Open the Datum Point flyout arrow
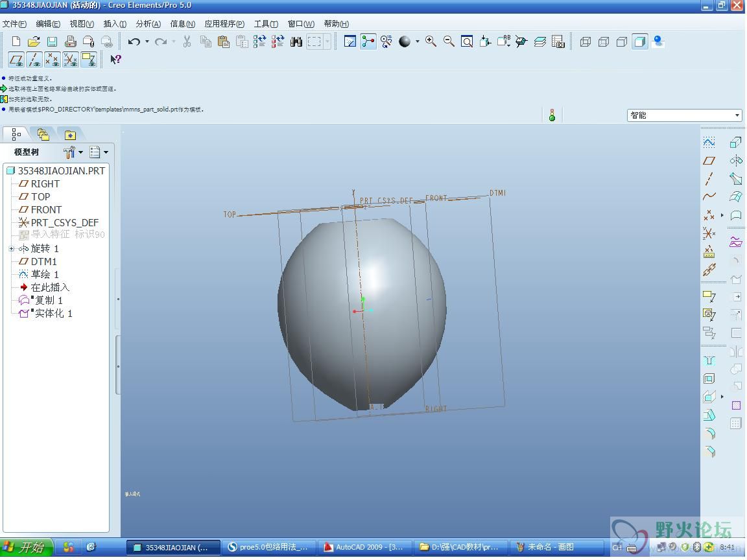Image resolution: width=747 pixels, height=560 pixels. [x=722, y=215]
